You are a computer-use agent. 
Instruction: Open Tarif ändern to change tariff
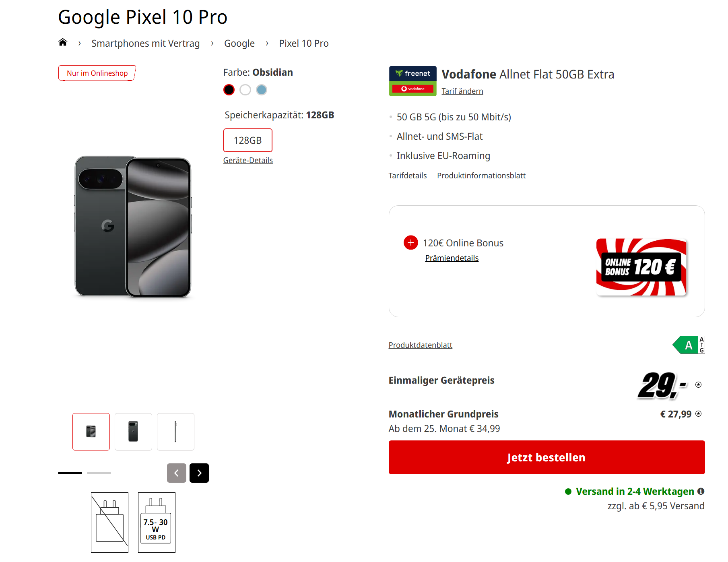(x=462, y=91)
